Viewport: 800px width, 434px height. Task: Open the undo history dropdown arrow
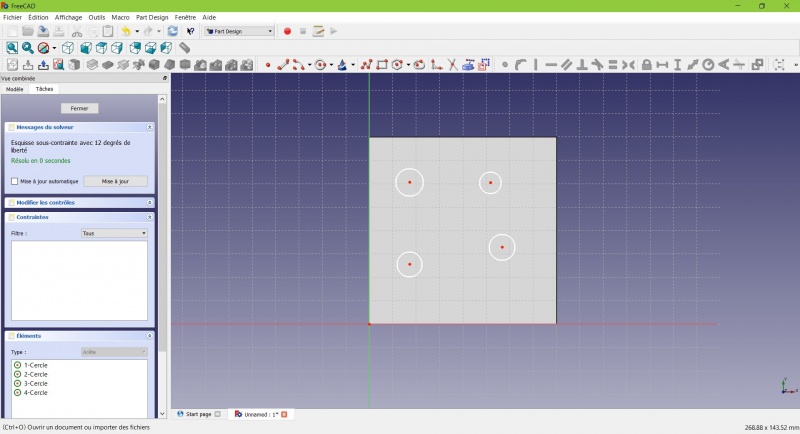pyautogui.click(x=137, y=31)
